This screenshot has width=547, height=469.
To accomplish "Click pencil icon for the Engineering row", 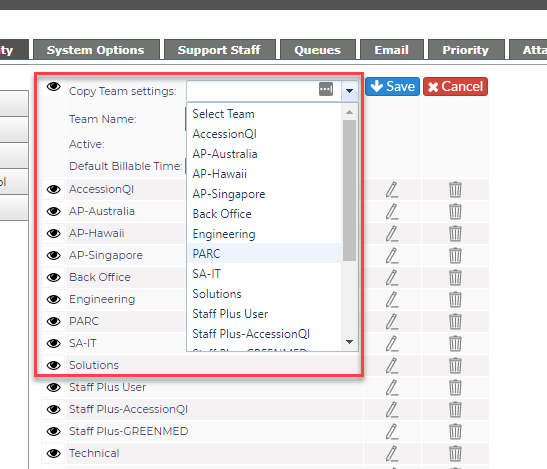I will point(392,300).
